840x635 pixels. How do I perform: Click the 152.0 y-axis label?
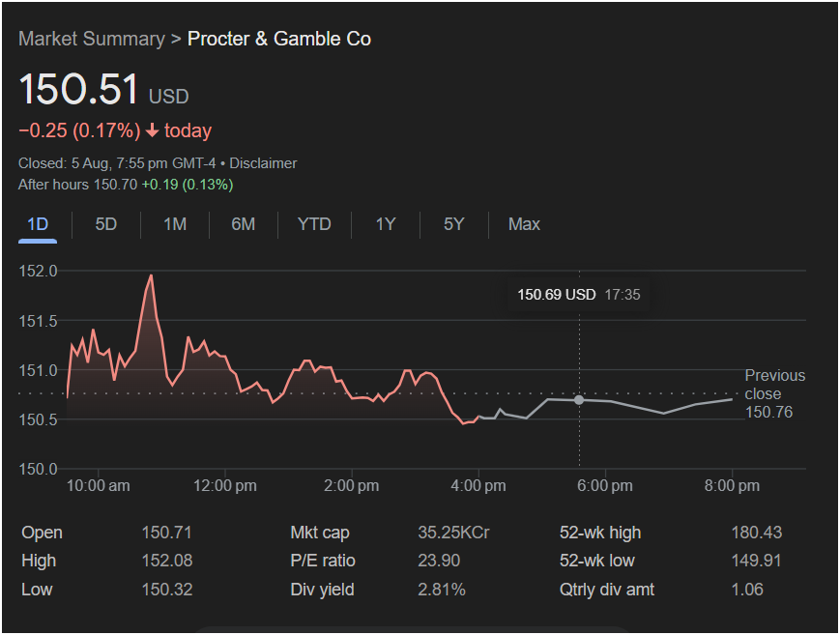[x=38, y=272]
